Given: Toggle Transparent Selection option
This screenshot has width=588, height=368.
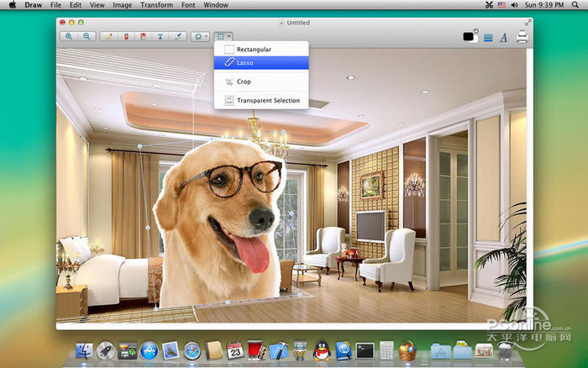Looking at the screenshot, I should 261,100.
